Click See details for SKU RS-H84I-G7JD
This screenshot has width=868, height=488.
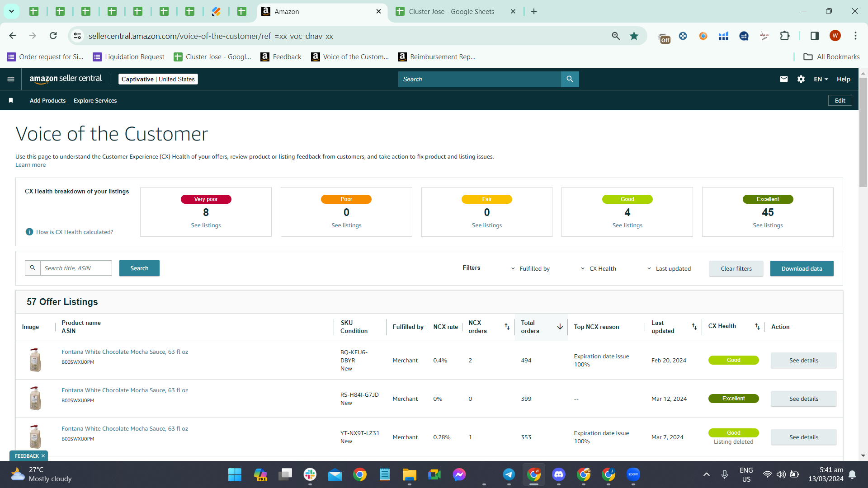pyautogui.click(x=803, y=399)
